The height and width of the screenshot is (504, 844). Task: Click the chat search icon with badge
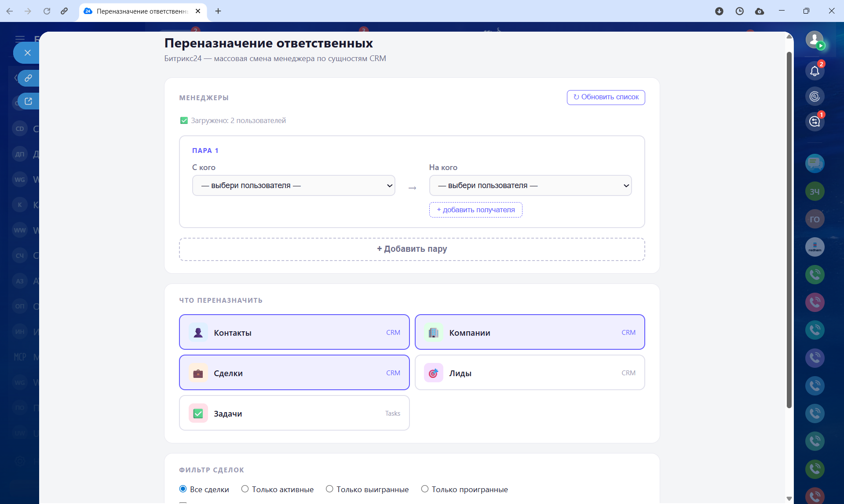[x=815, y=122]
